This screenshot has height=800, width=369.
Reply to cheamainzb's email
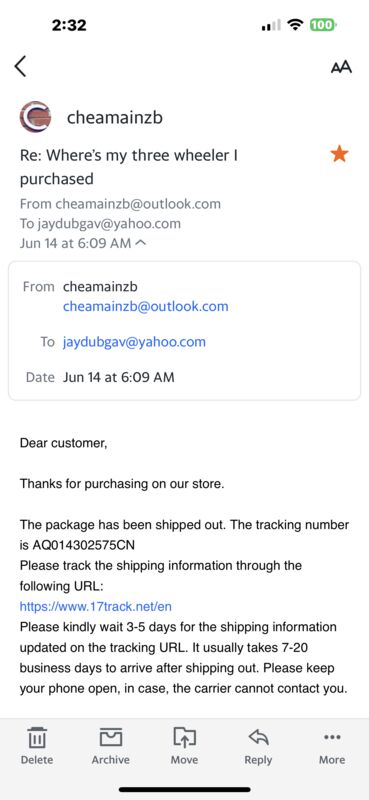258,745
